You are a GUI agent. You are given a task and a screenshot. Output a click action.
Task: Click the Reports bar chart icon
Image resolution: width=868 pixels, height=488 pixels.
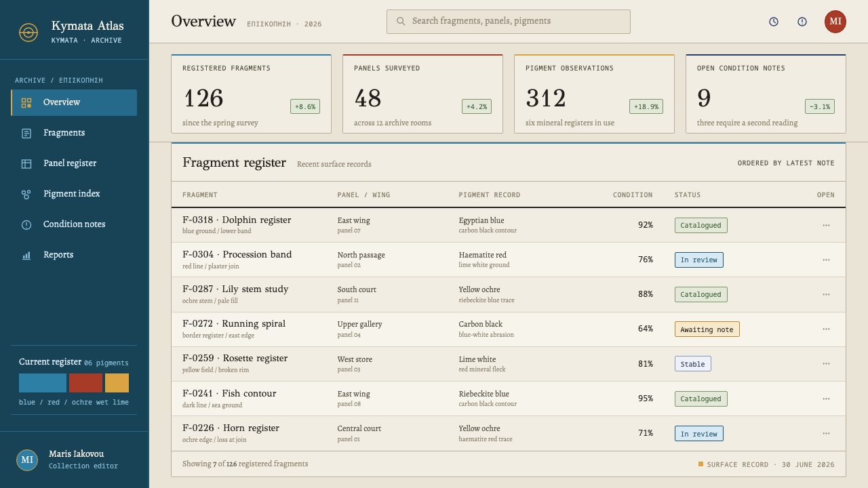(26, 256)
